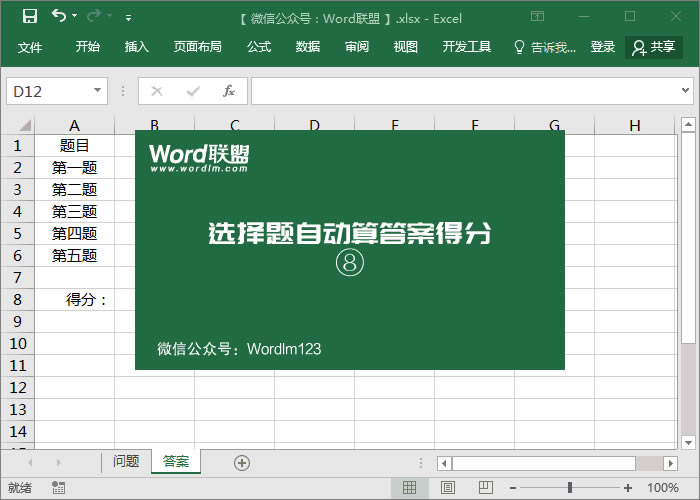The height and width of the screenshot is (500, 700).
Task: Click inside the formula bar input field
Action: click(x=460, y=91)
